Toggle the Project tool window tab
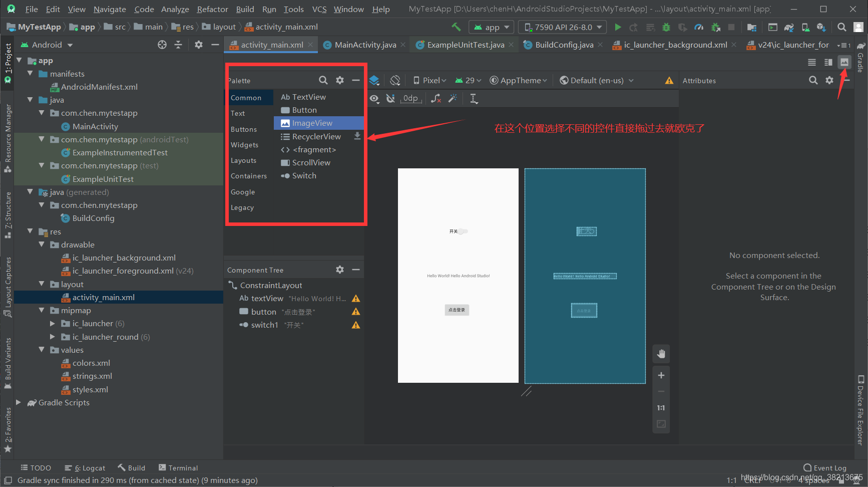 (8, 63)
